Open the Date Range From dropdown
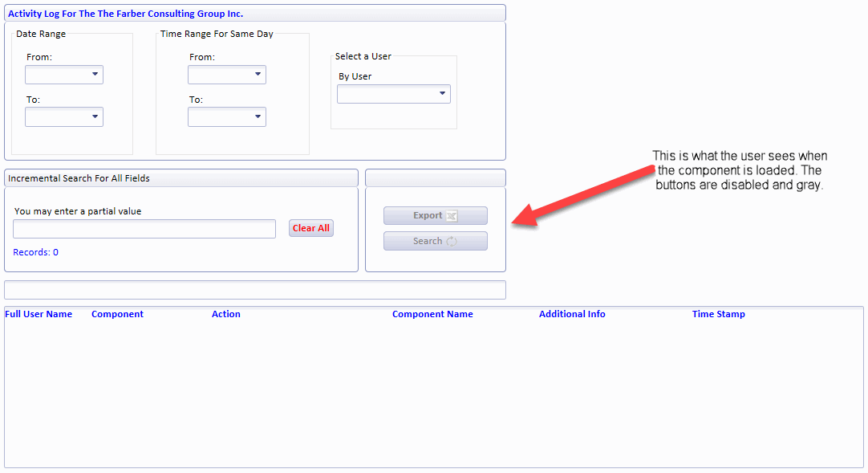This screenshot has width=868, height=473. [x=64, y=75]
